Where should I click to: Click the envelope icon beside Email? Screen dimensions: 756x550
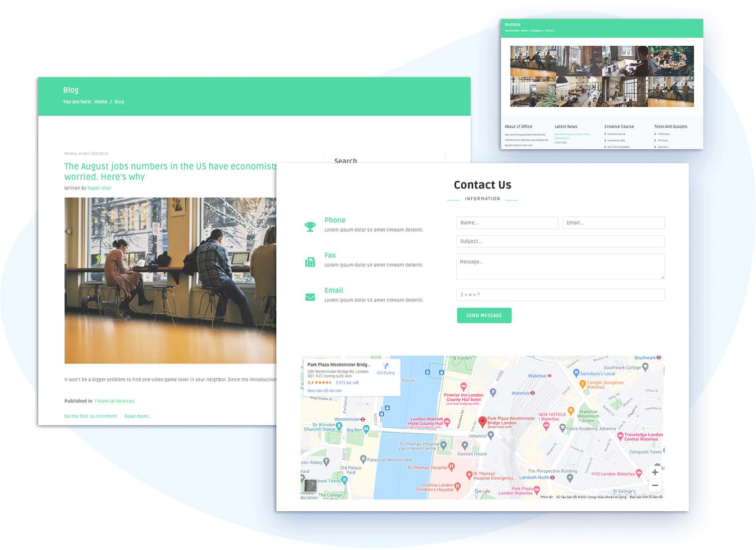click(310, 297)
